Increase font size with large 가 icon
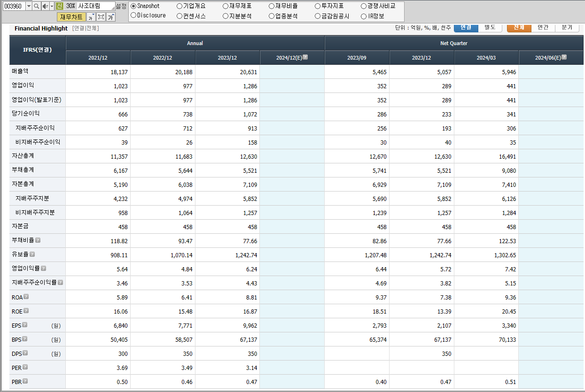 (110, 17)
